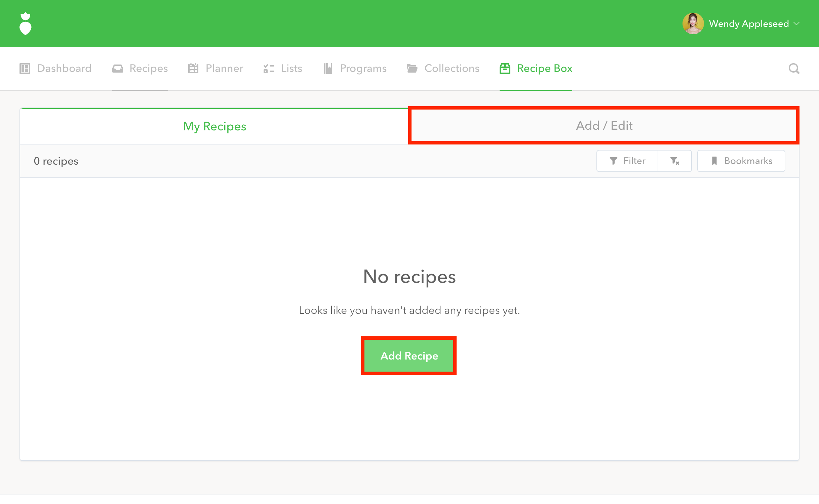This screenshot has height=504, width=819.
Task: Click the app logo in the header
Action: pos(26,24)
